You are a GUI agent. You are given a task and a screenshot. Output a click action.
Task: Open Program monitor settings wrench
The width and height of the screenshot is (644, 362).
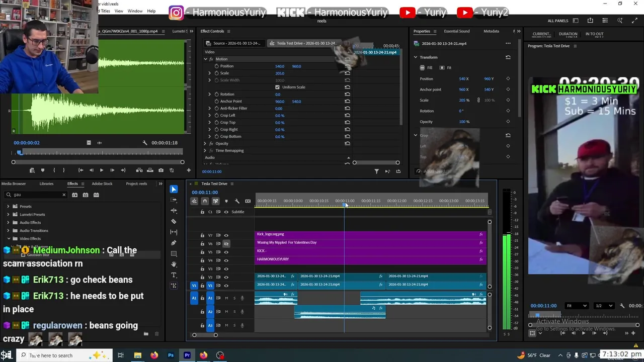point(622,306)
